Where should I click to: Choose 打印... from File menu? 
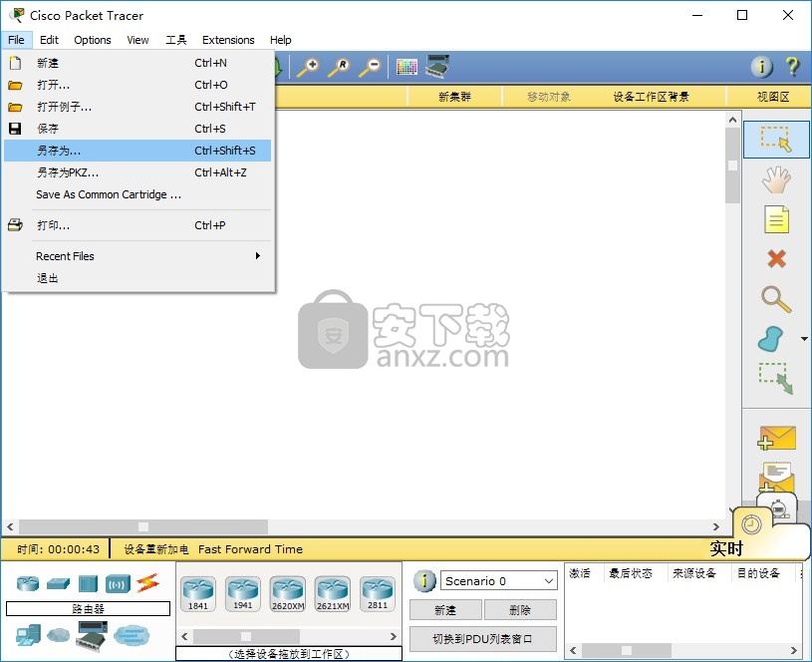pyautogui.click(x=137, y=225)
